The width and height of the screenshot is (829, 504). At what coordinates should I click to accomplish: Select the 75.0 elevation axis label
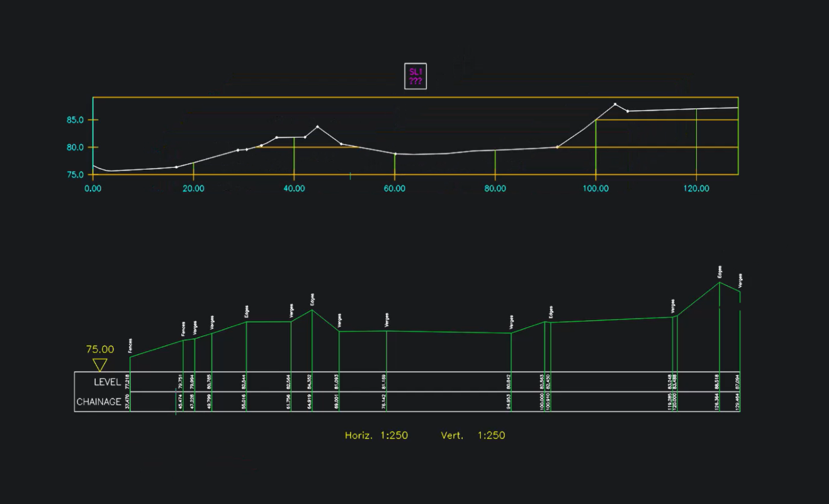pyautogui.click(x=76, y=175)
